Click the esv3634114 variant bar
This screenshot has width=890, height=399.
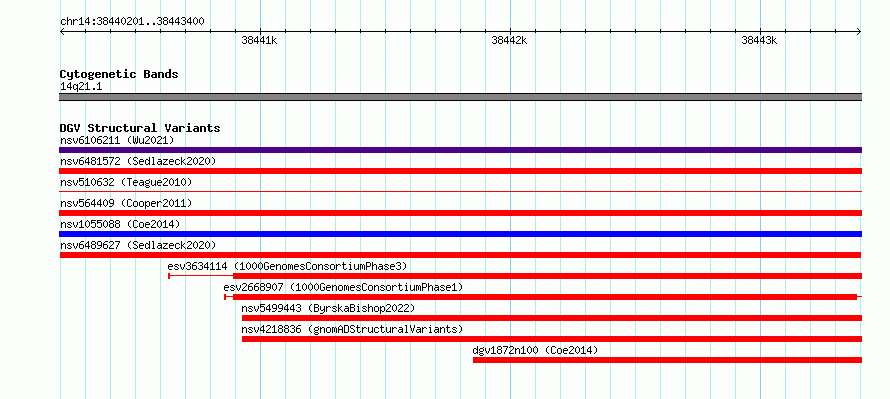pos(515,276)
